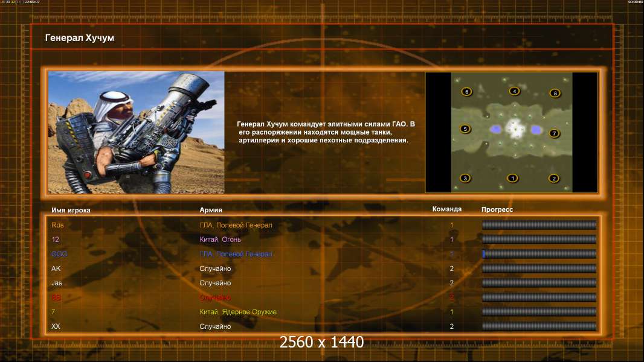
Task: Click the 'Имя игрока' column header
Action: click(71, 210)
